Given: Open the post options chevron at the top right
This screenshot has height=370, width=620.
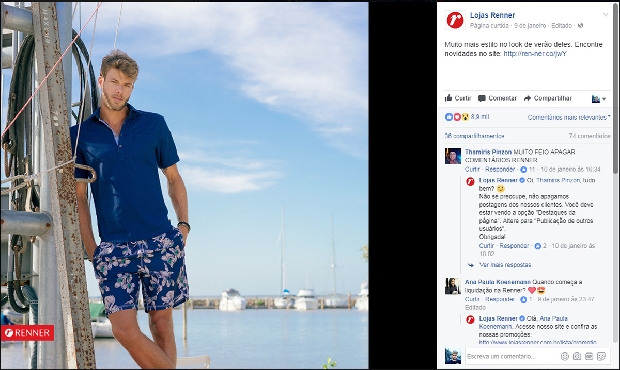Looking at the screenshot, I should coord(605,15).
